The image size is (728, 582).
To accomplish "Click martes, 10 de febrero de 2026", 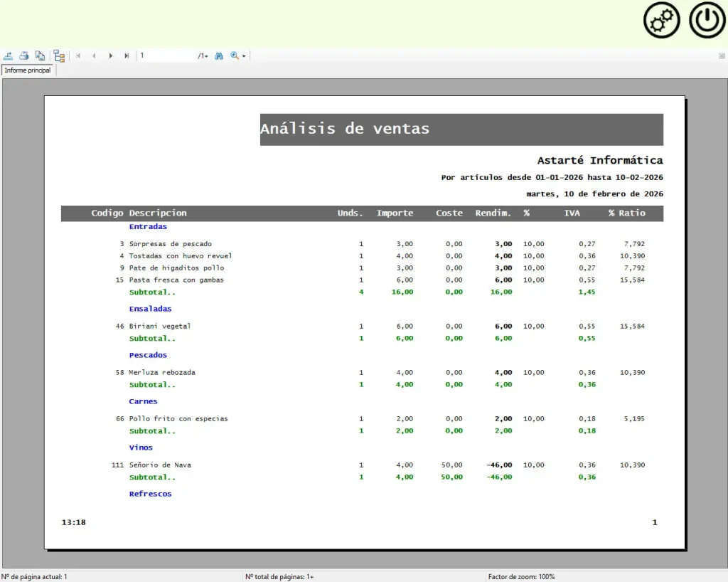I will tap(595, 194).
